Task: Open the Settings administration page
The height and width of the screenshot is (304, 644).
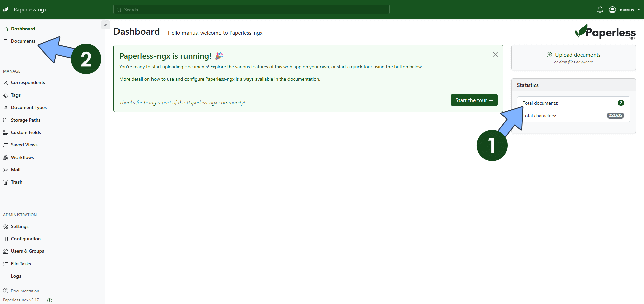Action: pos(20,226)
